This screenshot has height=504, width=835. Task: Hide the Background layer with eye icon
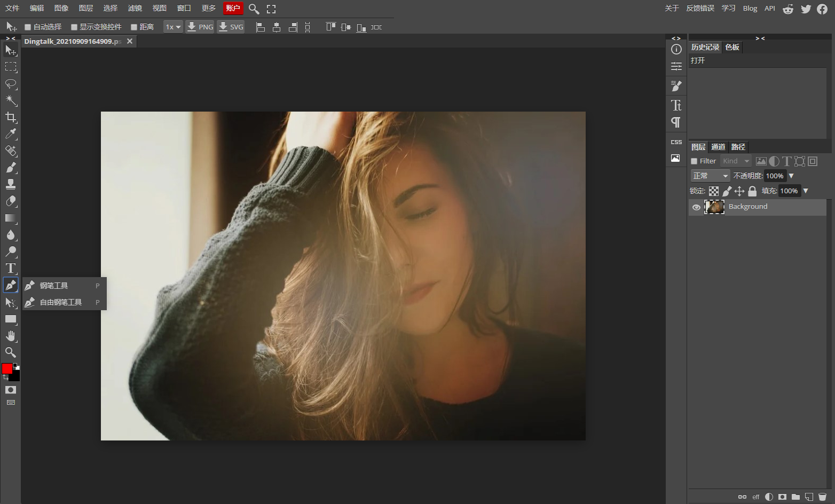(x=696, y=207)
